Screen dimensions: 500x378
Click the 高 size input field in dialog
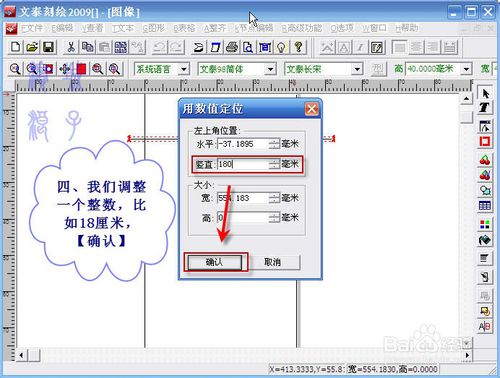243,218
